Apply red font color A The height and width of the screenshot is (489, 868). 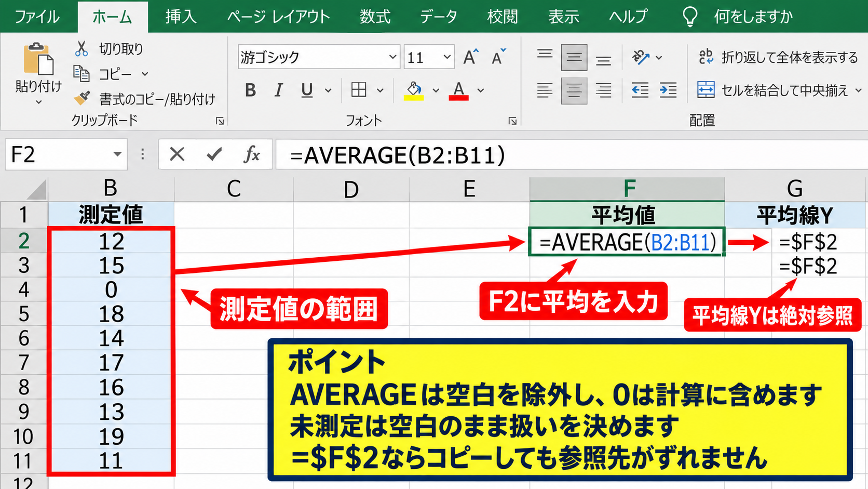[x=459, y=90]
